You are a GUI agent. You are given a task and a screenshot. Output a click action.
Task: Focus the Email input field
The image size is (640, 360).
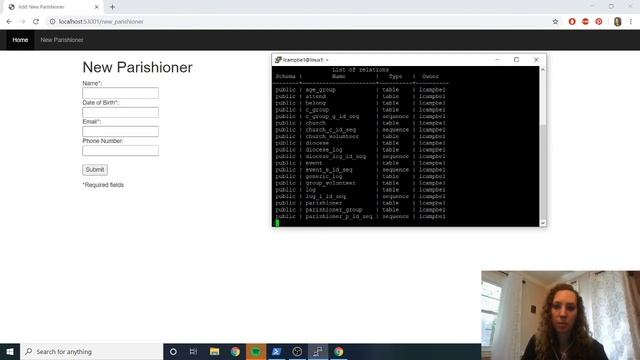pos(120,131)
